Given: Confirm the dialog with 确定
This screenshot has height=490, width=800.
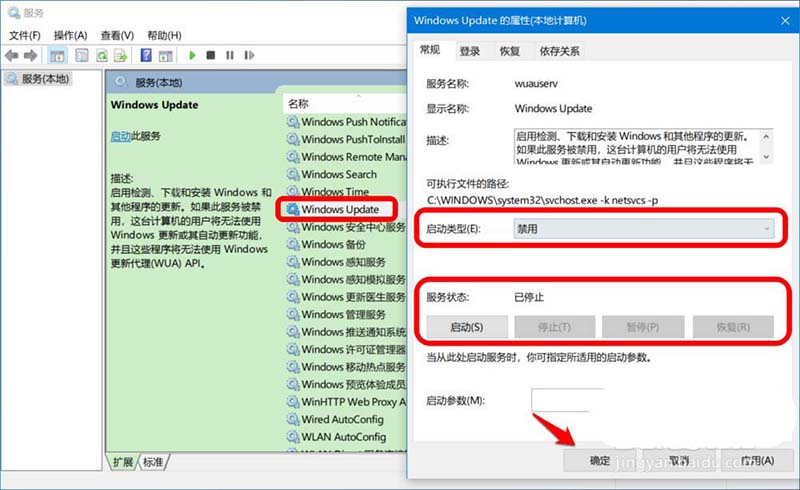Looking at the screenshot, I should point(600,460).
